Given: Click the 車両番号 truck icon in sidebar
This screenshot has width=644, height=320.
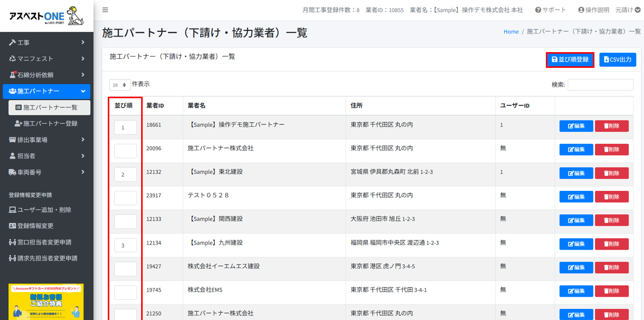Looking at the screenshot, I should (x=13, y=172).
